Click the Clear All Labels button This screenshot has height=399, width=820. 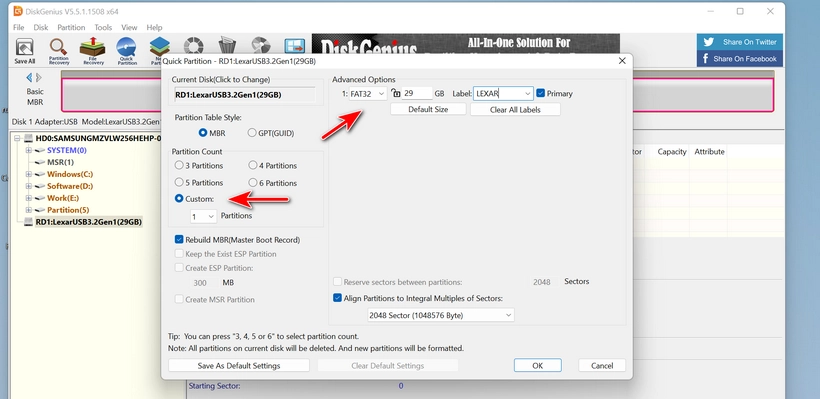pyautogui.click(x=515, y=109)
